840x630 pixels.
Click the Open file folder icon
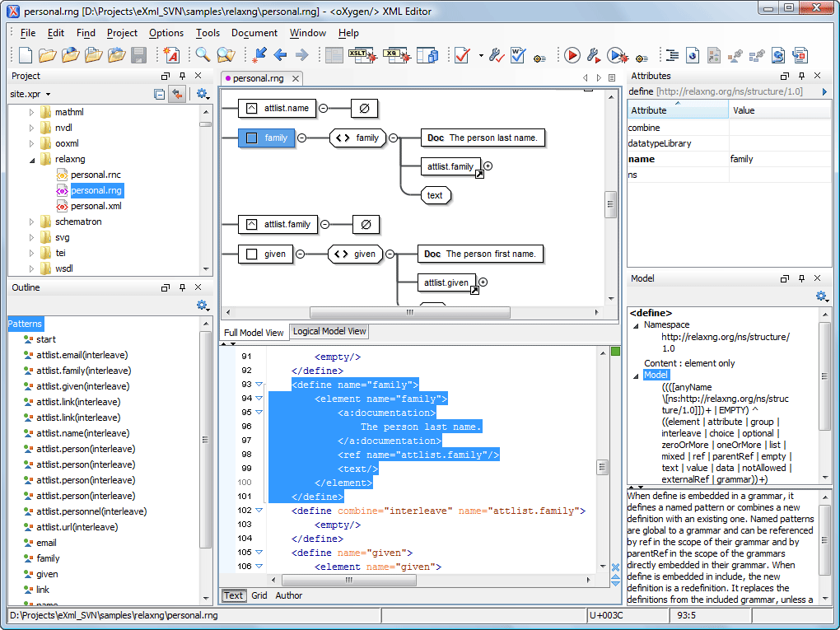pos(48,55)
